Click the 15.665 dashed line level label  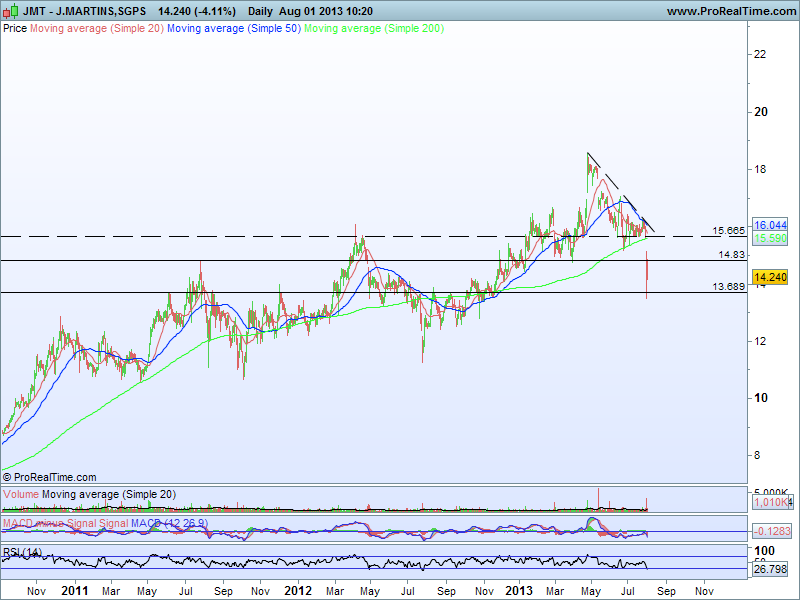point(729,231)
